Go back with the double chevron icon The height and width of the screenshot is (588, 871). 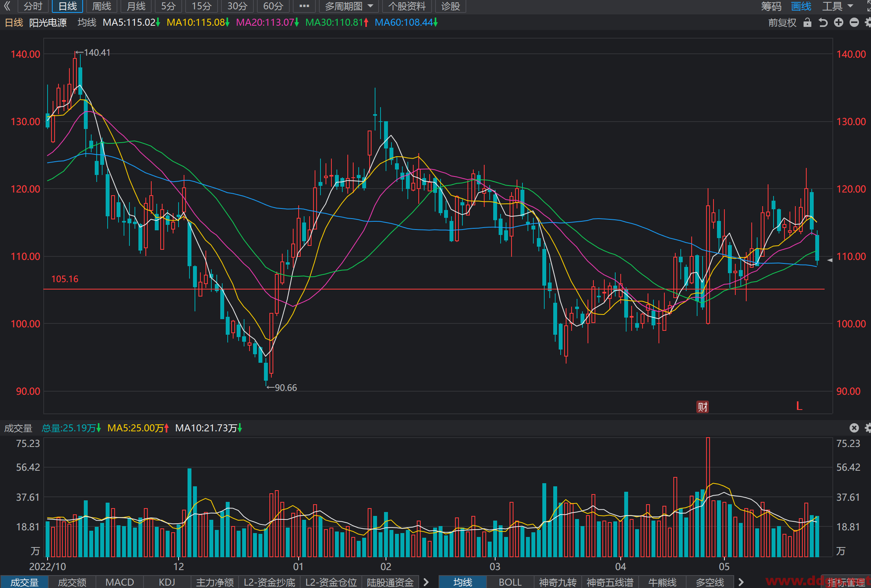point(7,6)
